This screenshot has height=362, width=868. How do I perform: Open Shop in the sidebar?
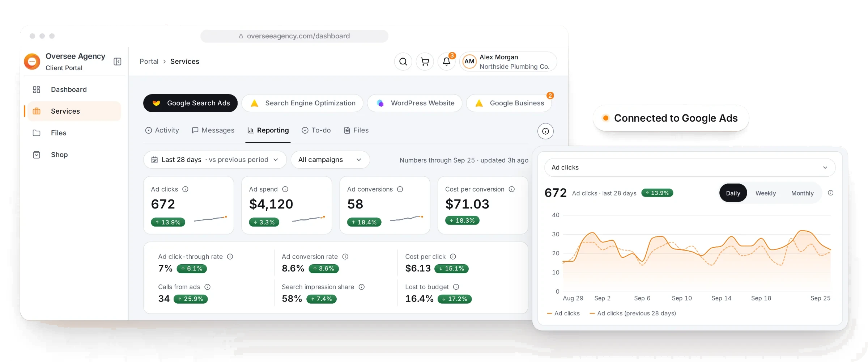tap(74, 155)
